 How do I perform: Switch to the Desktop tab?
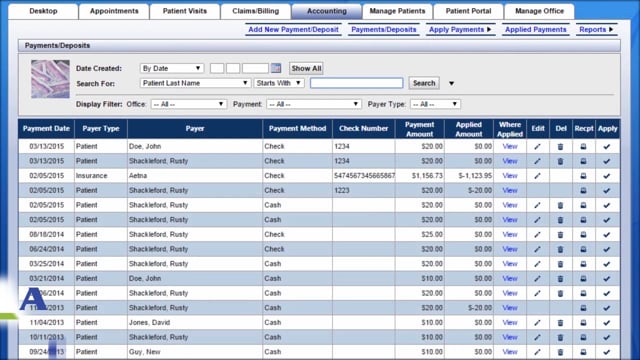click(x=43, y=11)
